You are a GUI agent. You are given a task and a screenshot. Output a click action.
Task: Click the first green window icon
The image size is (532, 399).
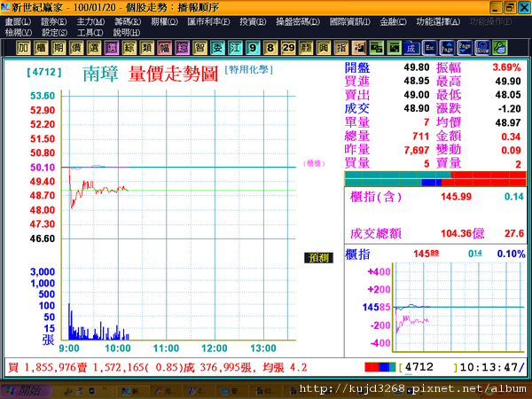pos(376,48)
